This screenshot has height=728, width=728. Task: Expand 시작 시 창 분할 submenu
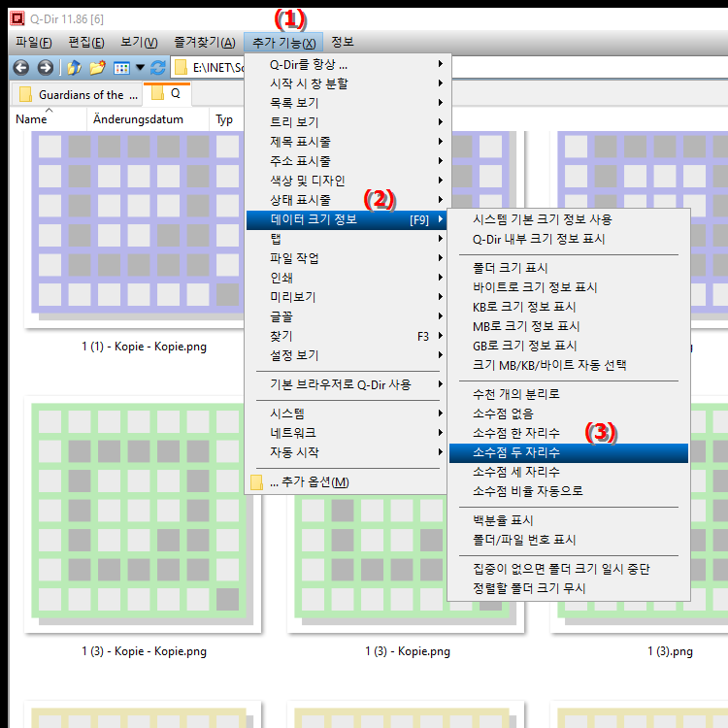[346, 83]
